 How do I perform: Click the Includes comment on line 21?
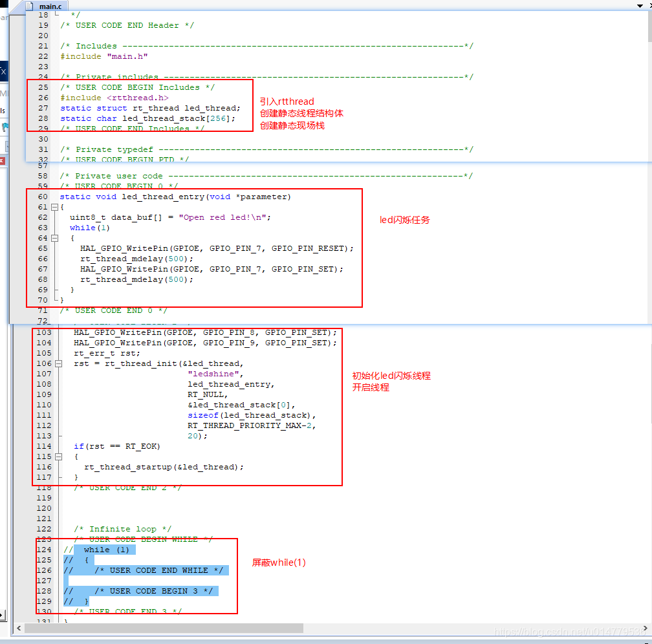[x=266, y=46]
